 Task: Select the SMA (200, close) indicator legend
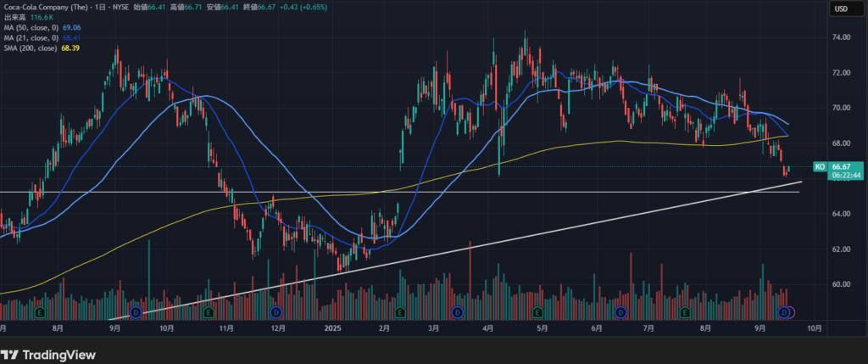(31, 48)
